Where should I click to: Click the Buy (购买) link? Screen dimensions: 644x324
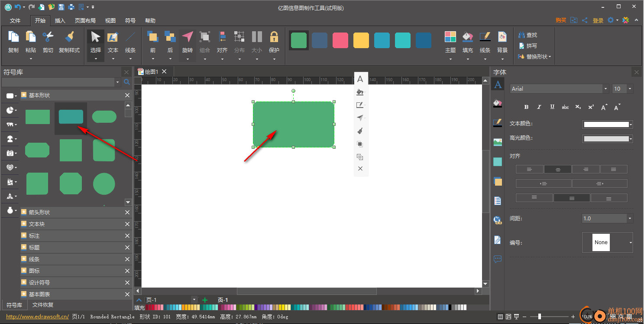click(x=561, y=20)
